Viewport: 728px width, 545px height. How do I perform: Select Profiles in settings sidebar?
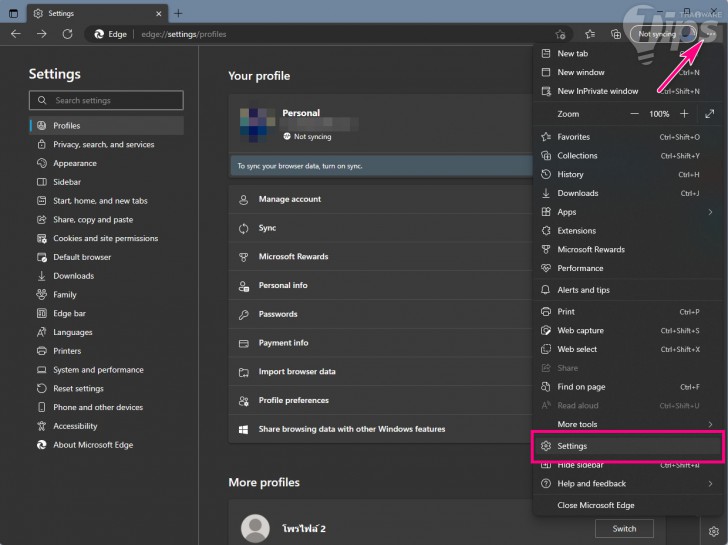[x=107, y=125]
